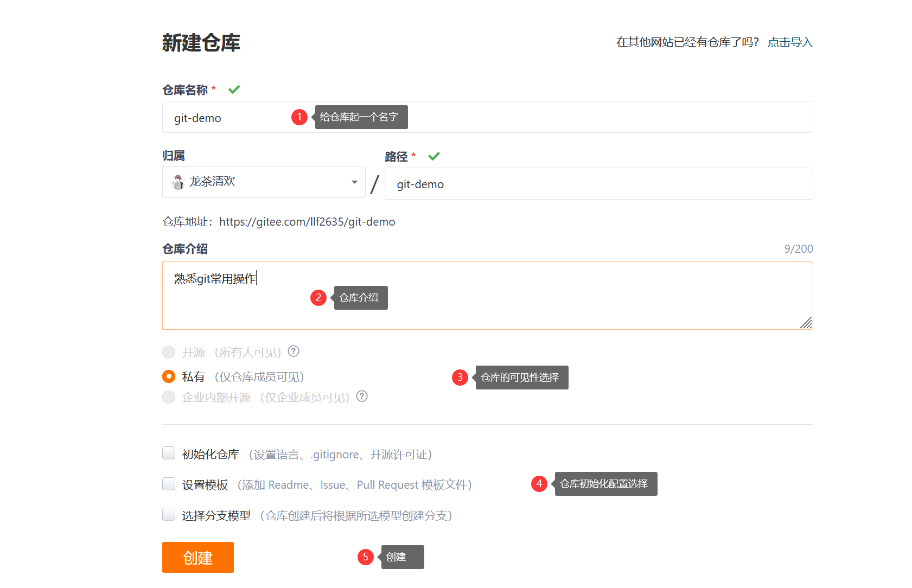
Task: Click the red marker 4 labeled 仓库初始化配置选择
Action: pos(539,483)
